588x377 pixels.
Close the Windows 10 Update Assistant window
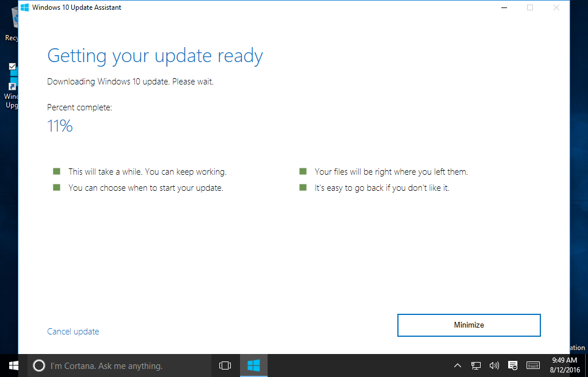coord(556,7)
